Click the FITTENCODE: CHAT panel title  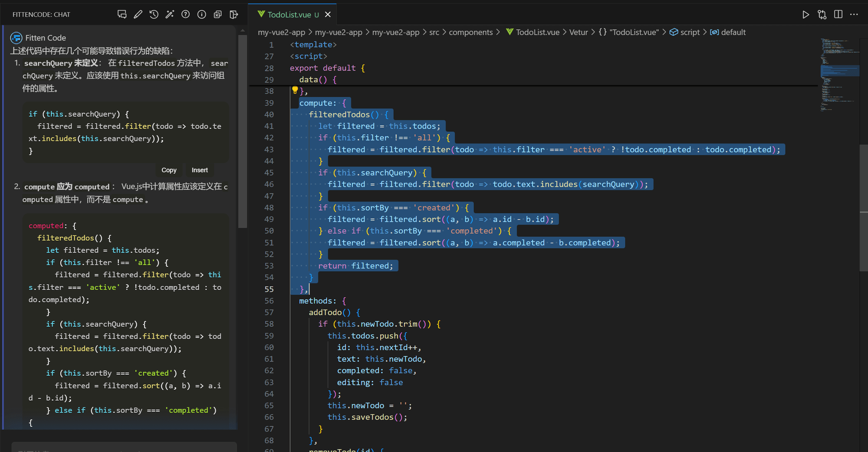click(41, 14)
